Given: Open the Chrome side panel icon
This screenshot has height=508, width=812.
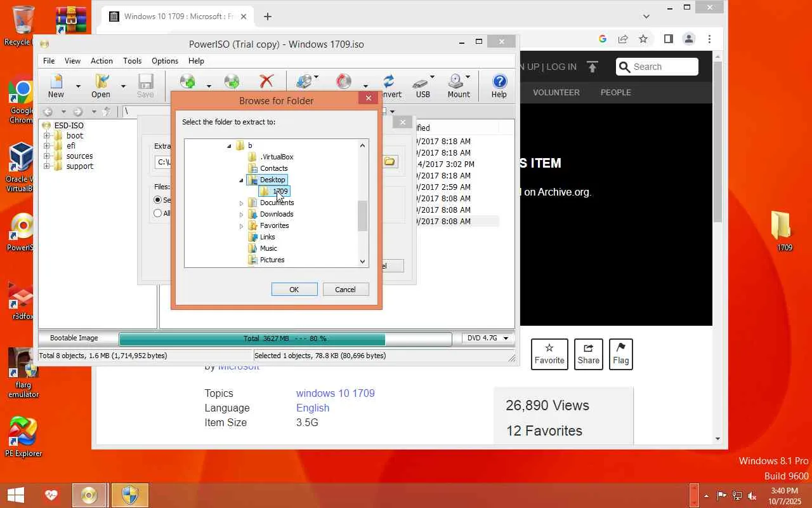Looking at the screenshot, I should [668, 39].
